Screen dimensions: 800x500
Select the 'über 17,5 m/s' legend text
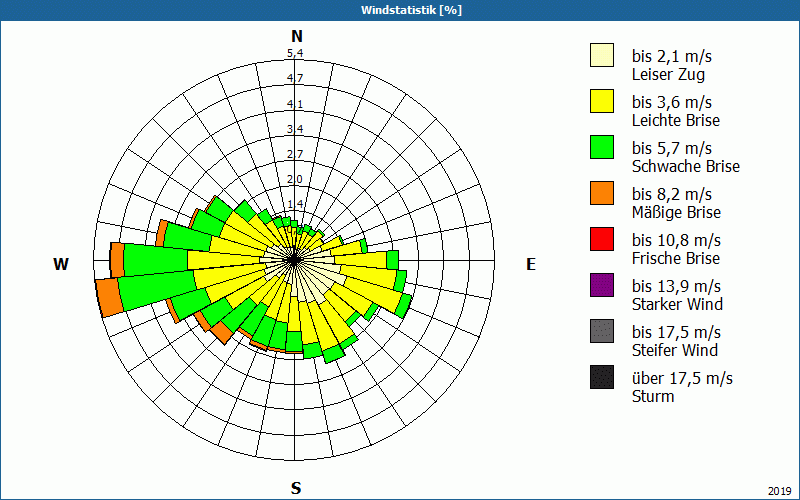[682, 378]
